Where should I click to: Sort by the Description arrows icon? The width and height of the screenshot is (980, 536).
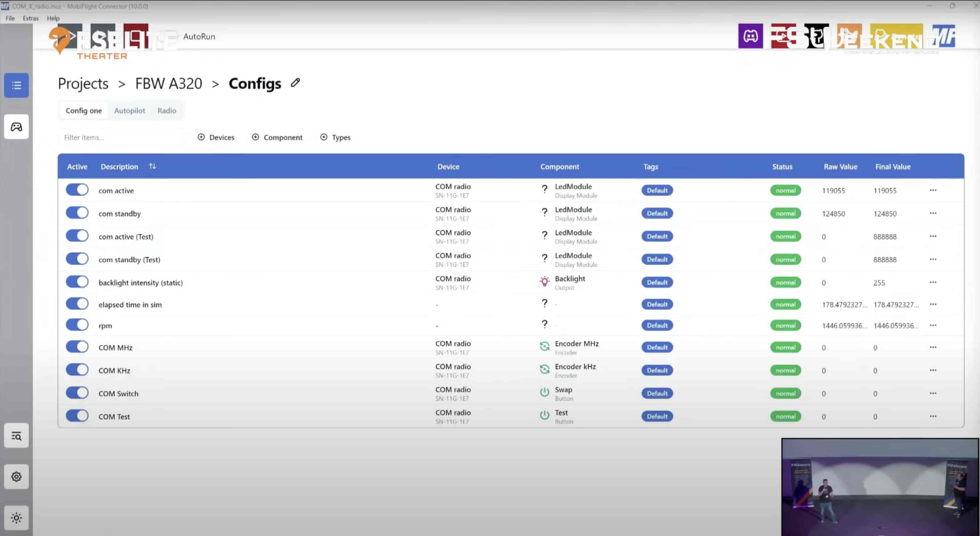[152, 166]
